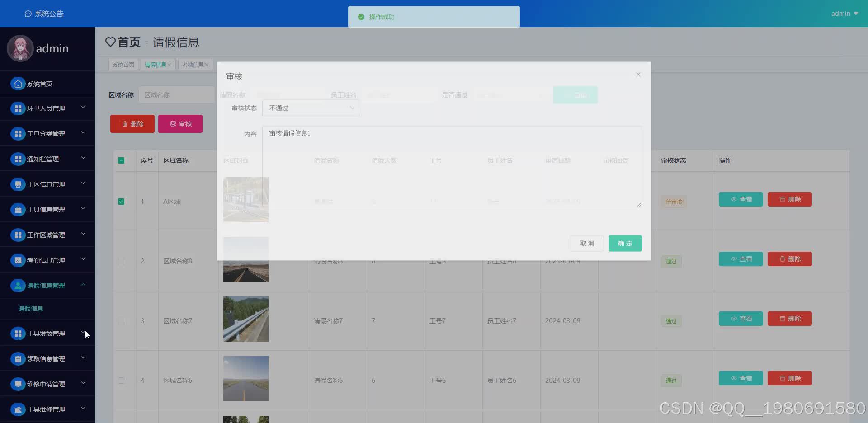Open the 审核状态 dropdown showing 不通过
Viewport: 868px width, 423px height.
coord(311,108)
